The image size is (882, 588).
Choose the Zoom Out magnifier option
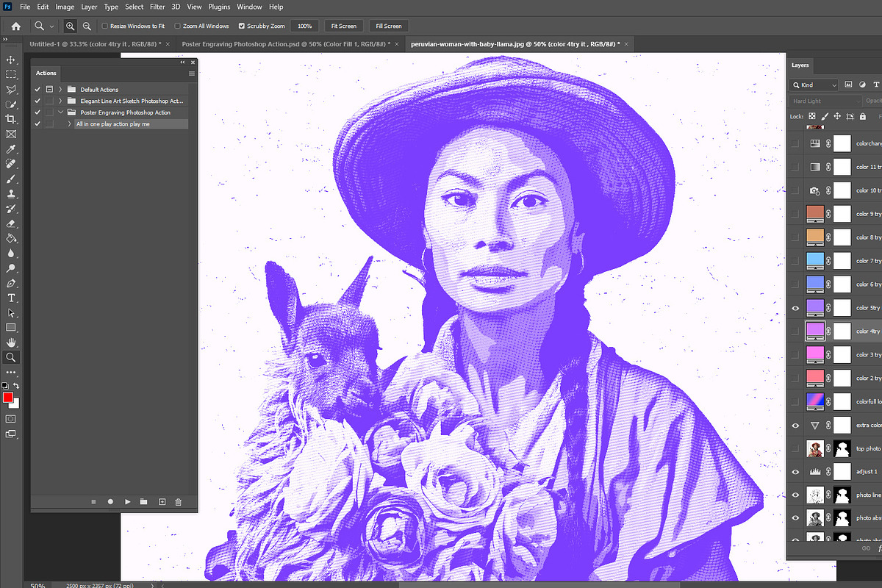pos(87,26)
